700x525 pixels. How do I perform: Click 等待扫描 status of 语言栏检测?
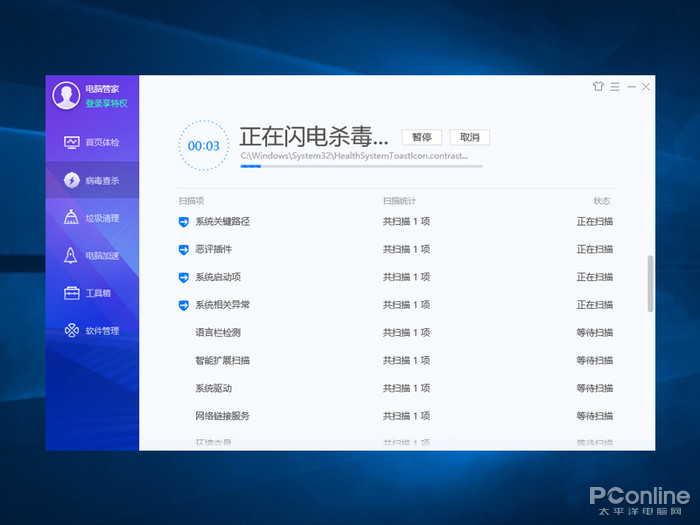pos(595,333)
